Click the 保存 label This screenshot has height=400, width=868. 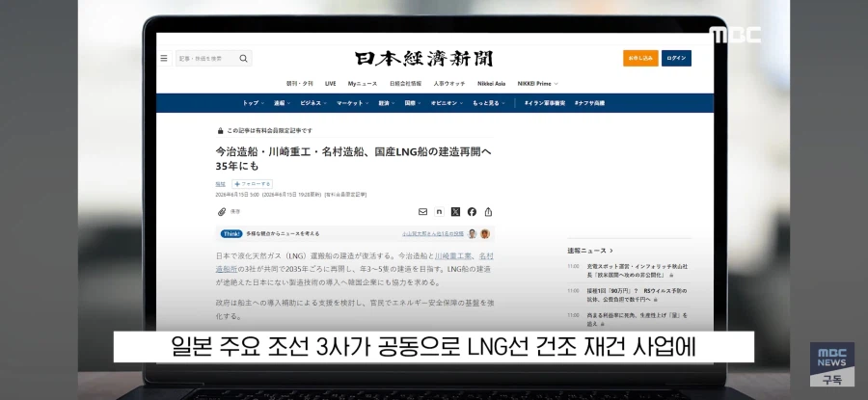click(x=235, y=211)
